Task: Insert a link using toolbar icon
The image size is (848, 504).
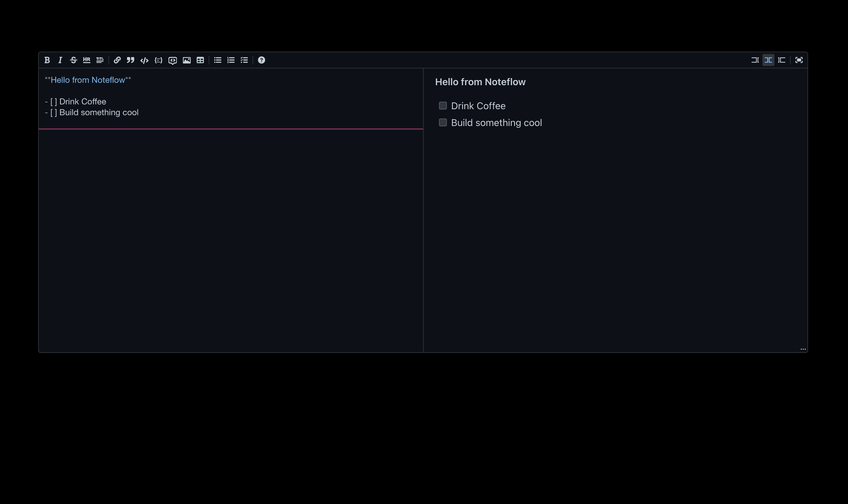Action: point(117,60)
